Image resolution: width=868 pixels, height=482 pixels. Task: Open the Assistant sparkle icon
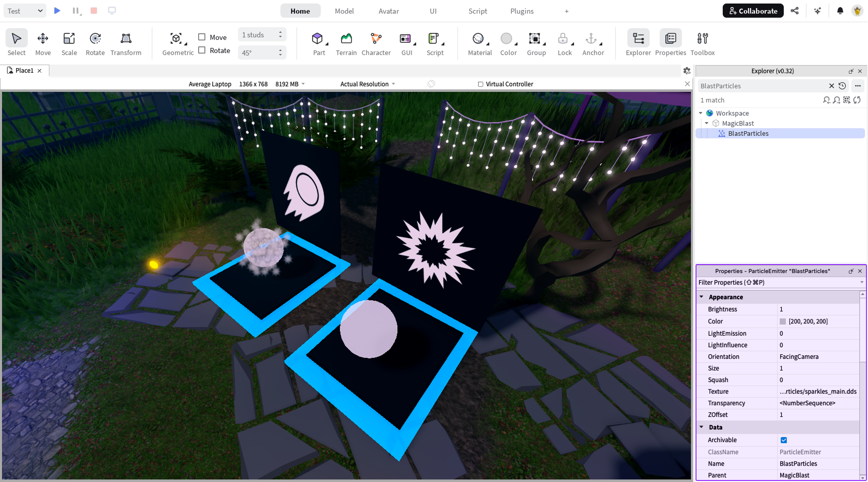(818, 11)
